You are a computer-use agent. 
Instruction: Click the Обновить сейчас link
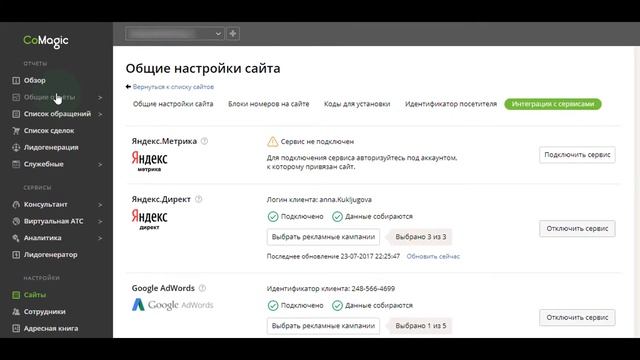[x=433, y=256]
